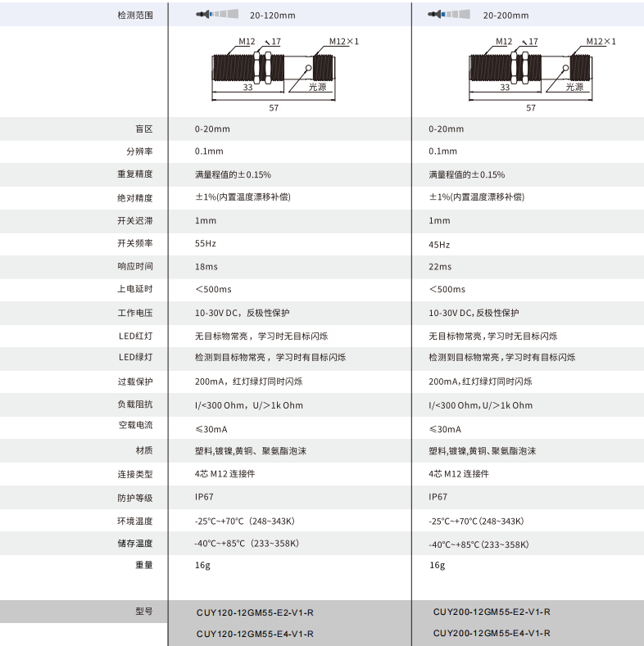Click 10-30V DC, 反极性保护 in the 20-200mm column
The image size is (644, 646).
tap(474, 313)
